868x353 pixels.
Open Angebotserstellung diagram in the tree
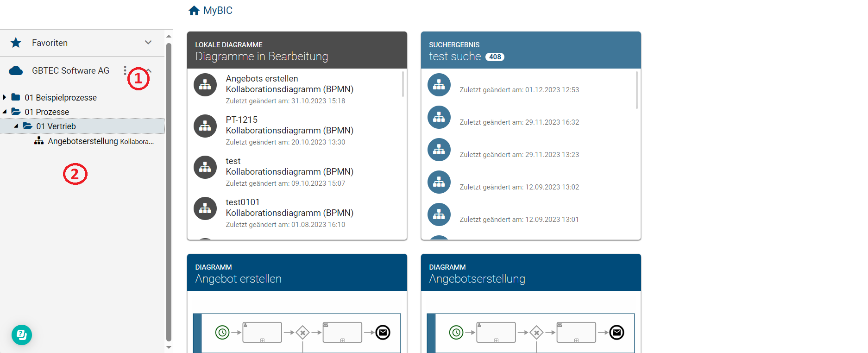pyautogui.click(x=83, y=141)
